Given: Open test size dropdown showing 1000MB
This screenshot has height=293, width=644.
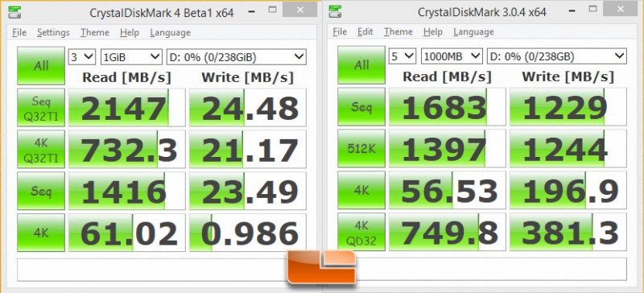Looking at the screenshot, I should tap(452, 56).
